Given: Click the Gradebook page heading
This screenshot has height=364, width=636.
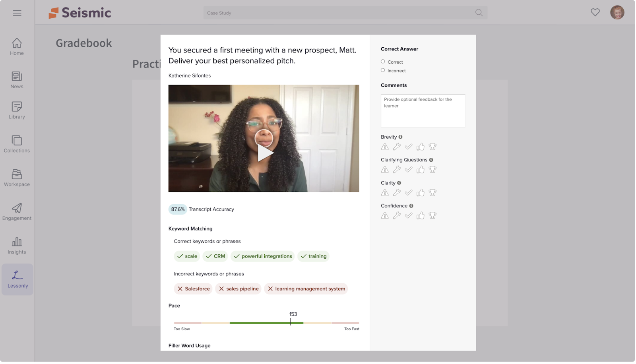Looking at the screenshot, I should pyautogui.click(x=84, y=43).
